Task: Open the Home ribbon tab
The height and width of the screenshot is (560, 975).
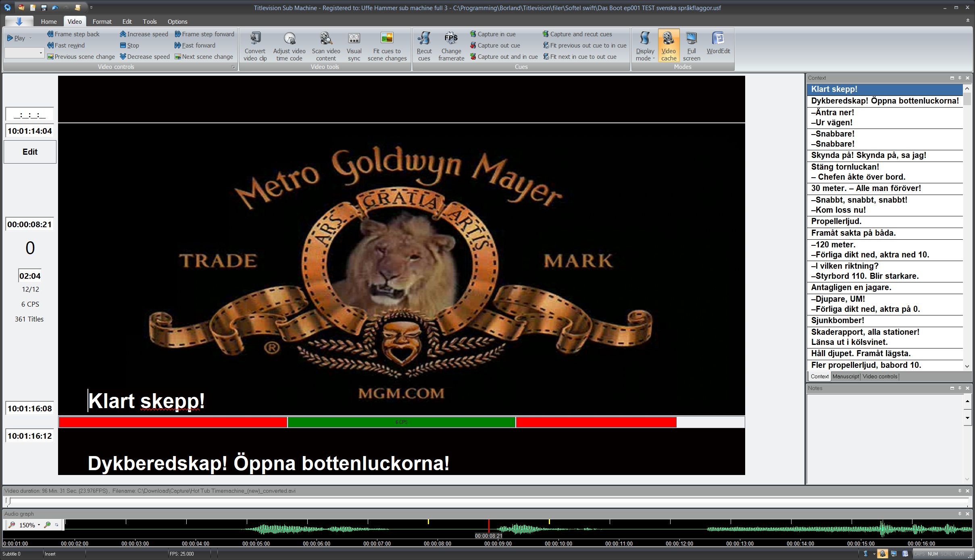Action: [x=49, y=21]
